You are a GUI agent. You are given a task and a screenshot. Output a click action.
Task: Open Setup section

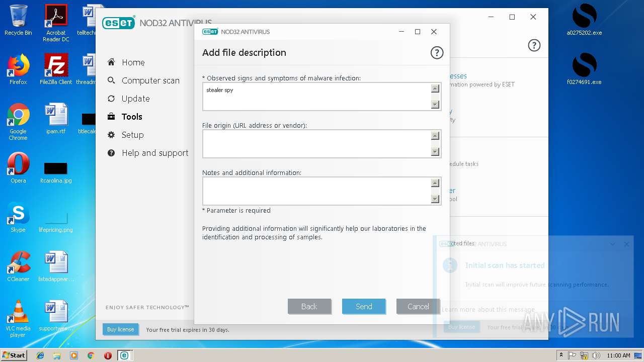click(x=132, y=135)
